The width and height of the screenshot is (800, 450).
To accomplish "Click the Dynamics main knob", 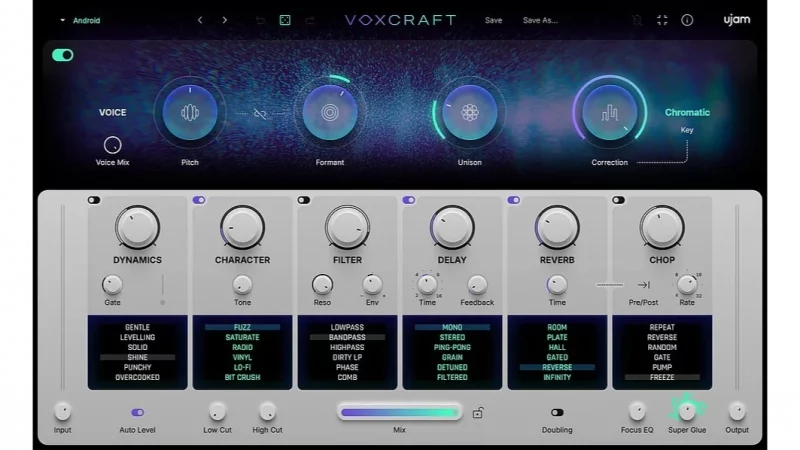I will [x=137, y=228].
